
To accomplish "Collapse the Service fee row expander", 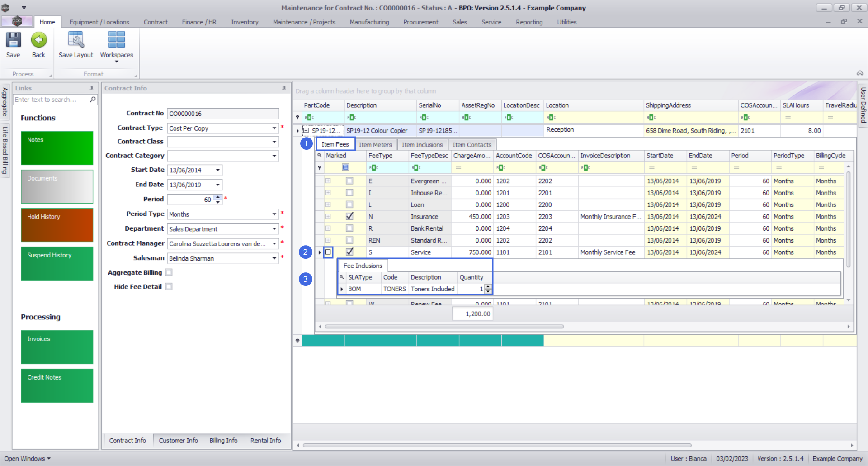I will pos(329,252).
